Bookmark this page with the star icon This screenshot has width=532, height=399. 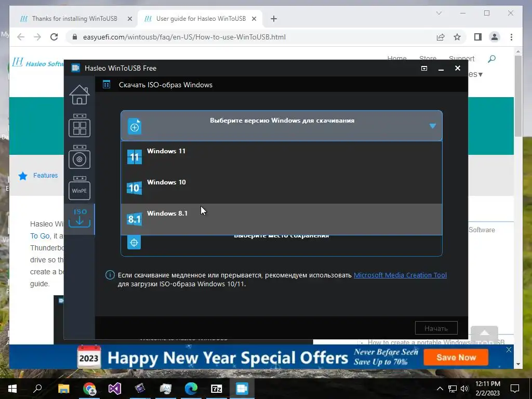pyautogui.click(x=457, y=37)
